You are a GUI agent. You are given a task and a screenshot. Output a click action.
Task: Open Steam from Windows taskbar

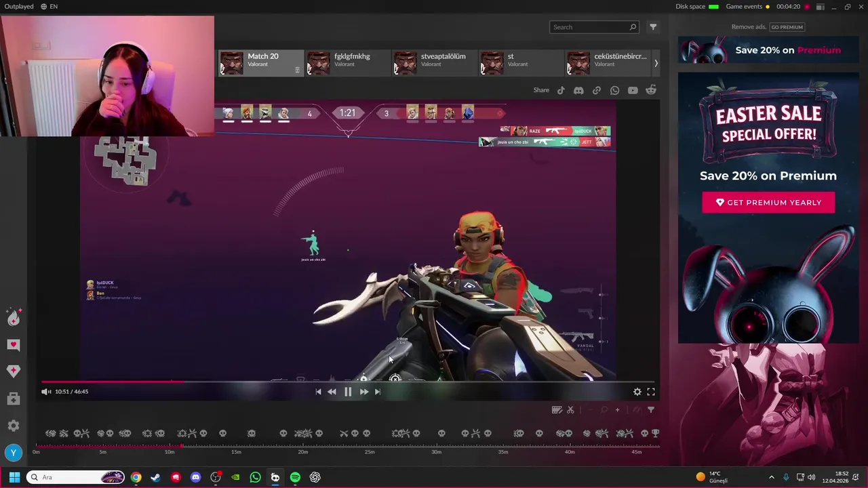click(x=156, y=477)
